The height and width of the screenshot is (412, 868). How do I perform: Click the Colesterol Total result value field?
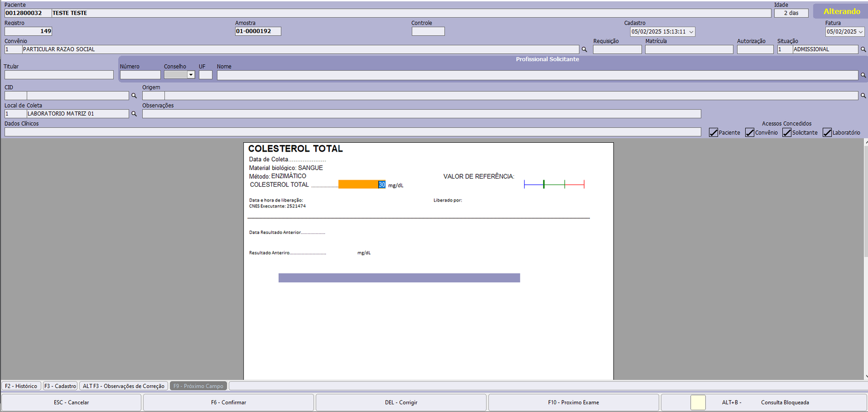pos(362,185)
